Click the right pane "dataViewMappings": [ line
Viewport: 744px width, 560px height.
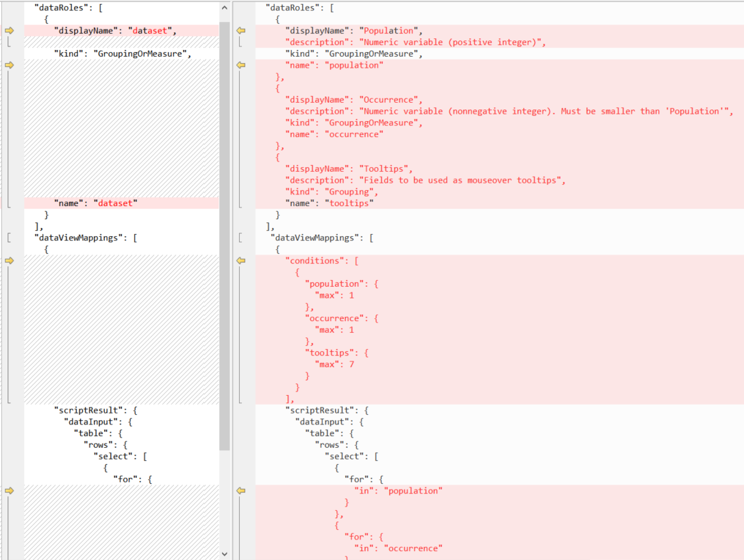pos(322,238)
